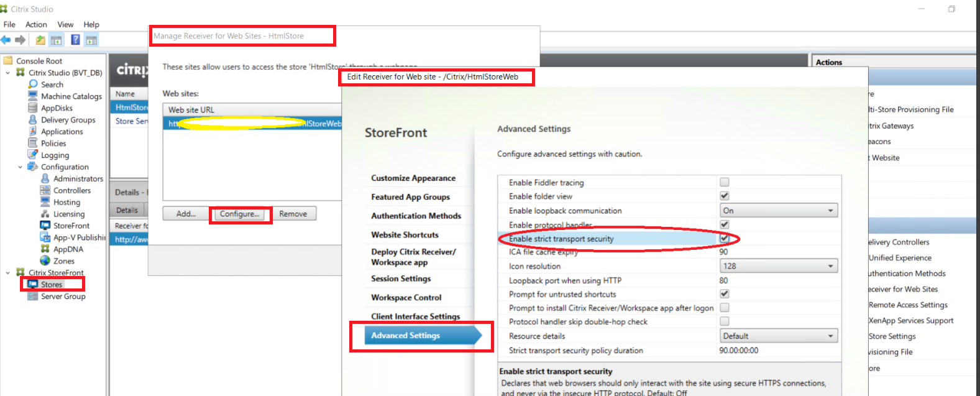Click the policy duration value 90.00:00:00
The width and height of the screenshot is (980, 396).
[x=739, y=351]
